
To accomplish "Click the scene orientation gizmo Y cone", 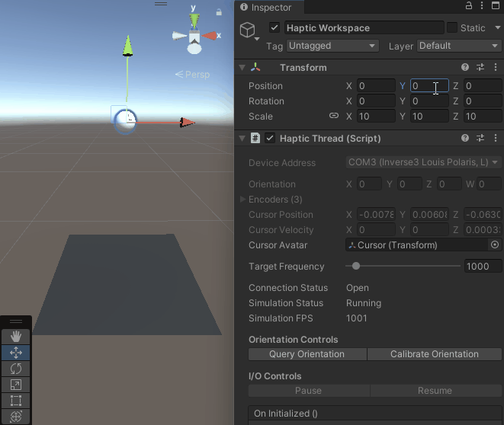I will pyautogui.click(x=194, y=21).
